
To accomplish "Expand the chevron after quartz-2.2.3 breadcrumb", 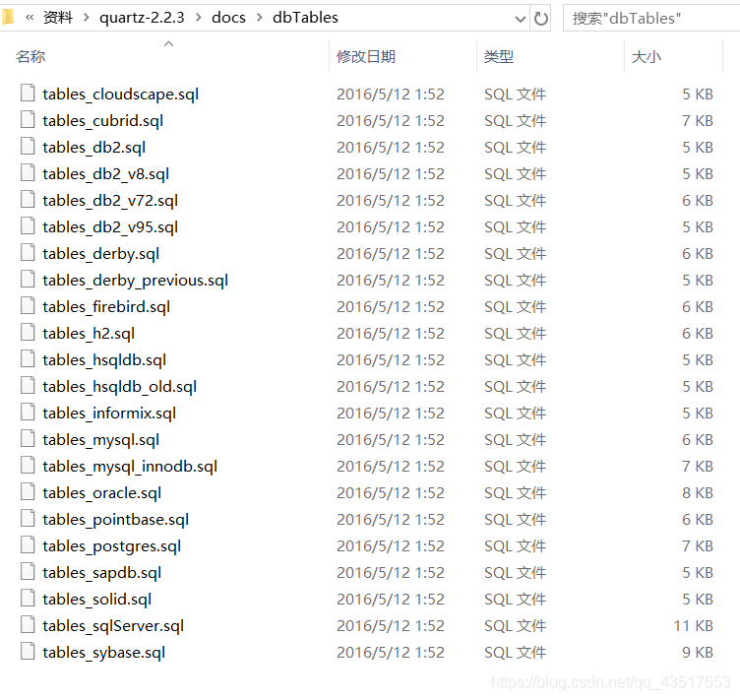I will [x=198, y=18].
